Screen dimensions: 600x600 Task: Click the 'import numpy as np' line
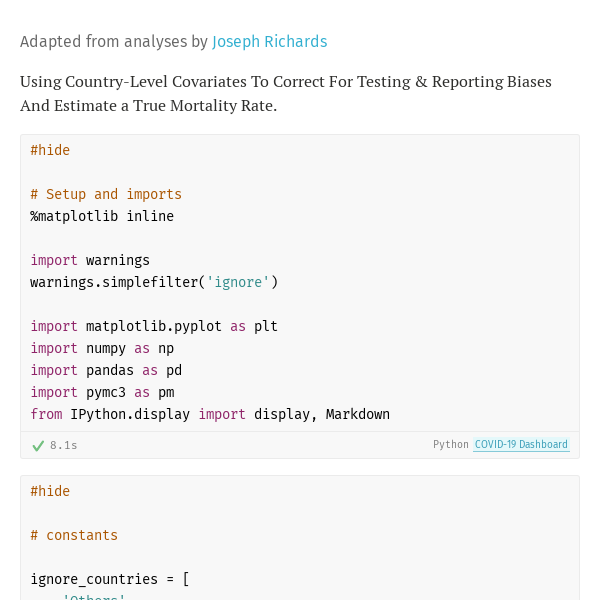click(102, 348)
